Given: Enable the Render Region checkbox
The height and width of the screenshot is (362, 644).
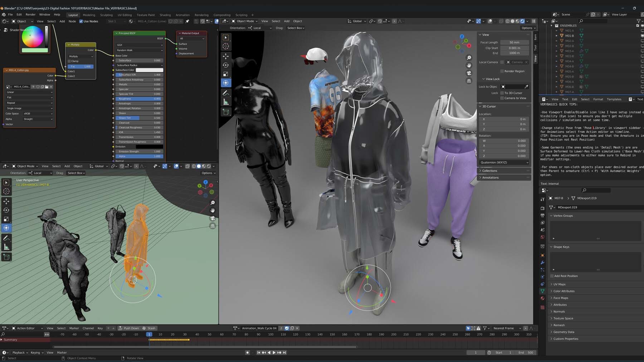Looking at the screenshot, I should point(502,71).
